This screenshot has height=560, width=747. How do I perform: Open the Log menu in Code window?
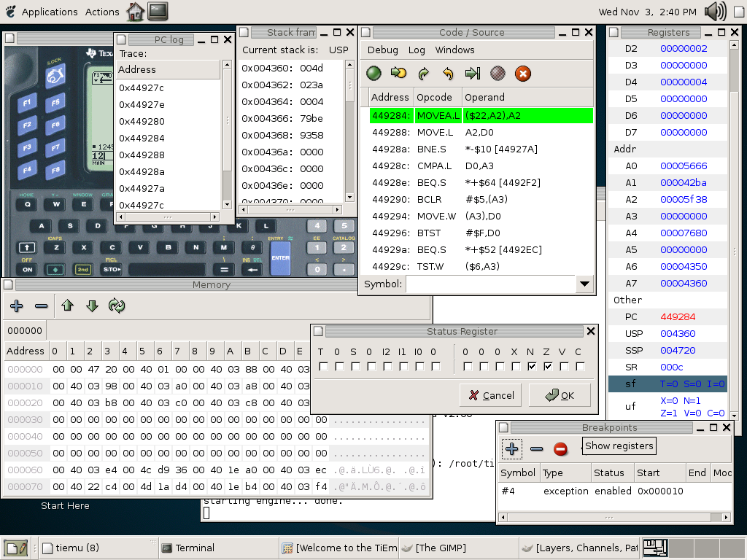(x=417, y=50)
